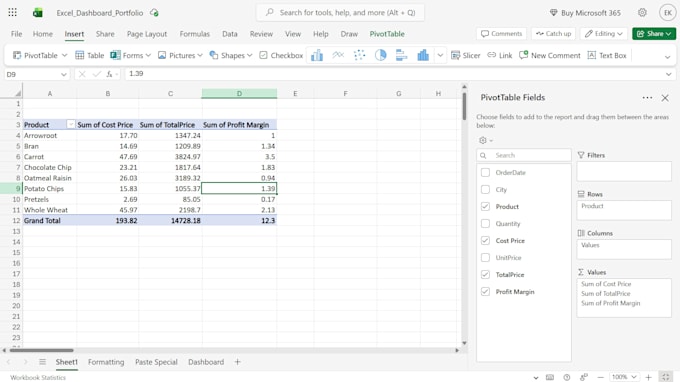Open the Product filter dropdown in A3
The height and width of the screenshot is (382, 680).
pos(71,124)
